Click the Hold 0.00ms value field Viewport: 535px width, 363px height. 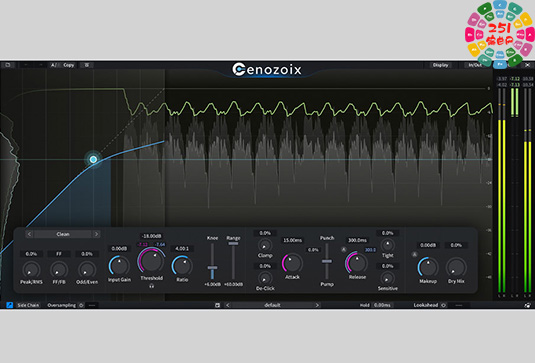[382, 305]
